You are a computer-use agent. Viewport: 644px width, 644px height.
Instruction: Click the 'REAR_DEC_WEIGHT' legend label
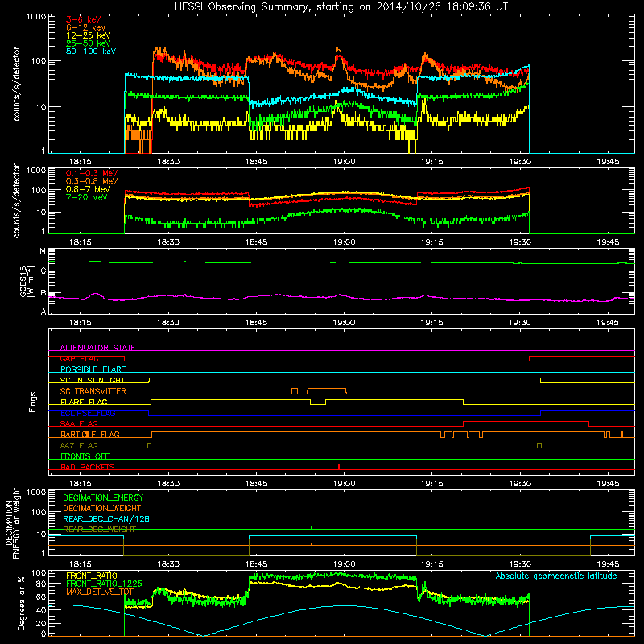[x=99, y=530]
